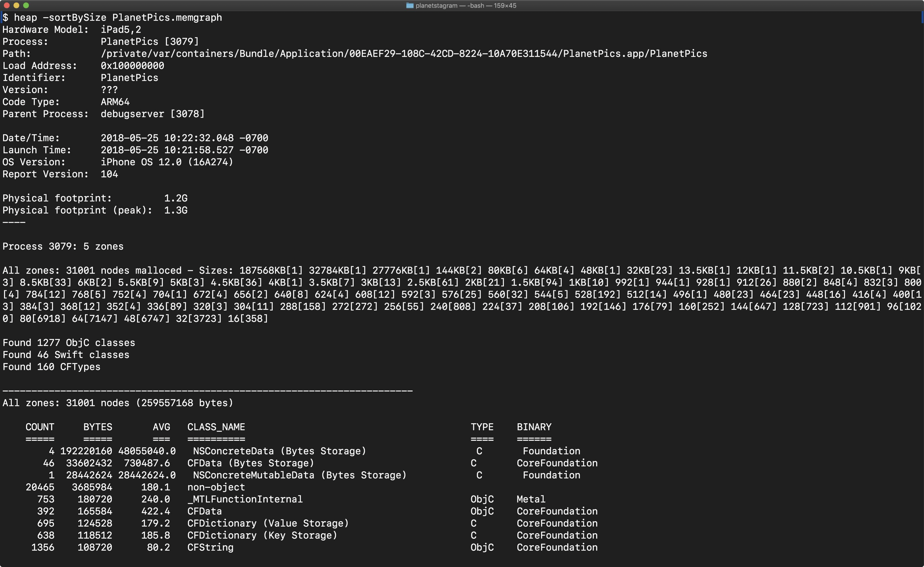
Task: Click the Version value '???'
Action: coord(109,90)
